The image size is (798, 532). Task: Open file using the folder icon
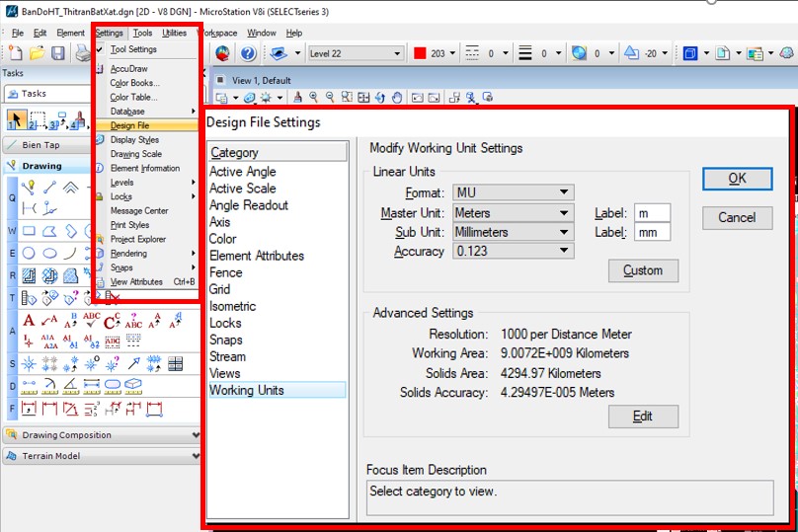[x=38, y=53]
